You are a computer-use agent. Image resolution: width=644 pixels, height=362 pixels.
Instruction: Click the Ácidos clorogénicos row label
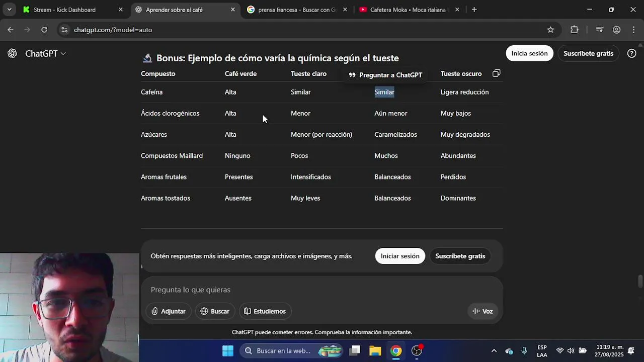pos(170,113)
